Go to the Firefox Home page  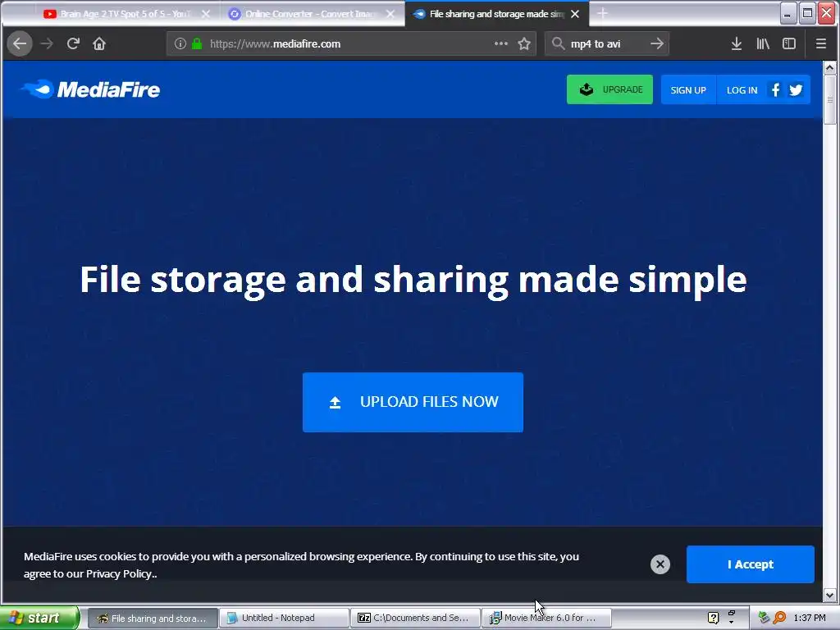(99, 44)
